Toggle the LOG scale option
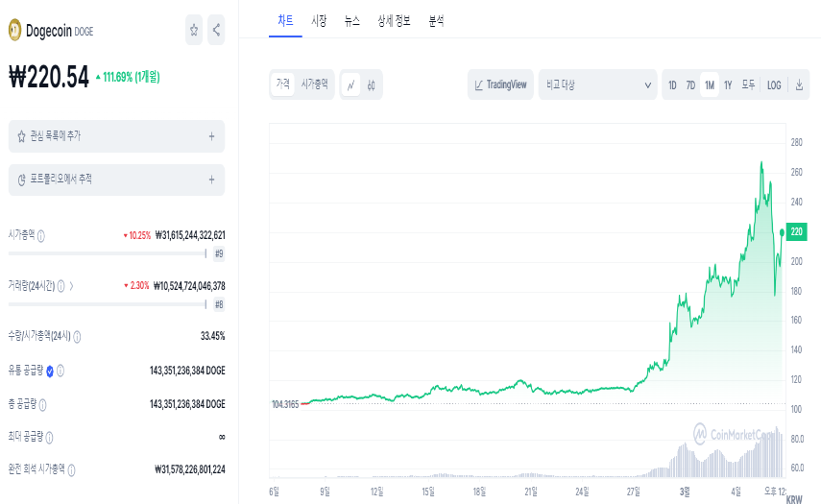Screen dimensions: 821x504 [x=774, y=84]
